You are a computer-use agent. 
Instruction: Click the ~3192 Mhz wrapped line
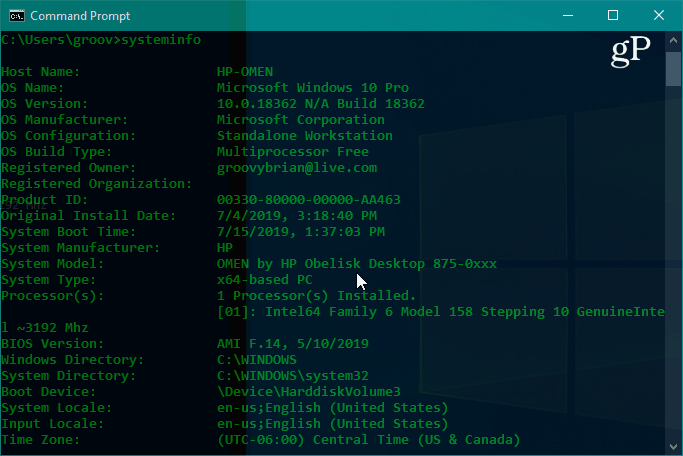44,328
